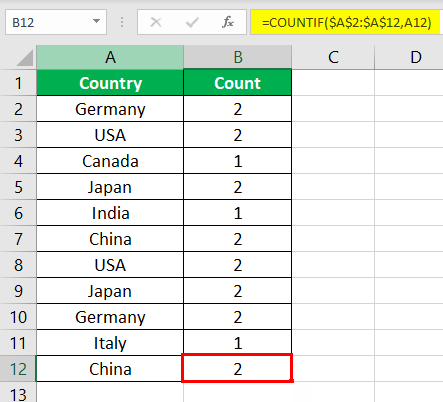Click count value 2 beside Japan row 9
Viewport: 443px width, 402px height.
coord(237,291)
